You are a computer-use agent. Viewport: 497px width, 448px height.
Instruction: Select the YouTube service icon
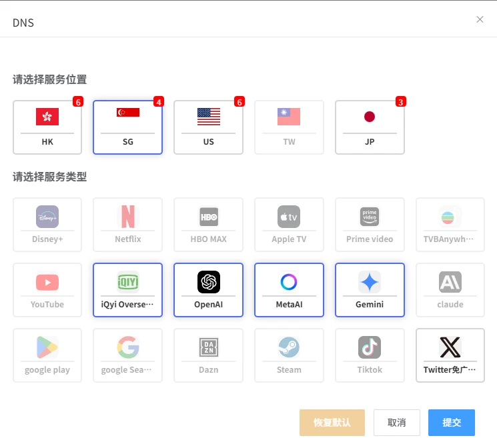coord(47,282)
